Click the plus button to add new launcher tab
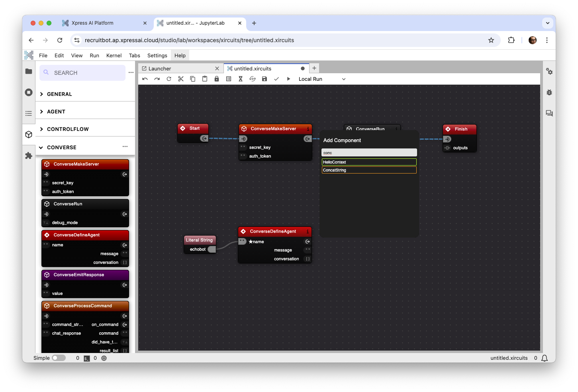Screen dimensions: 578x392 click(x=314, y=68)
